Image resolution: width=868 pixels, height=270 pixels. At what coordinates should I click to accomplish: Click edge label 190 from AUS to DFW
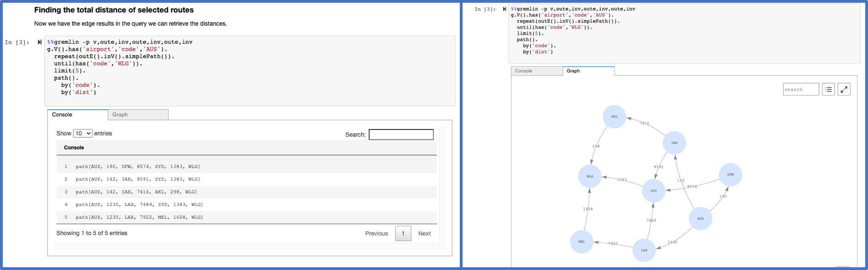point(723,196)
